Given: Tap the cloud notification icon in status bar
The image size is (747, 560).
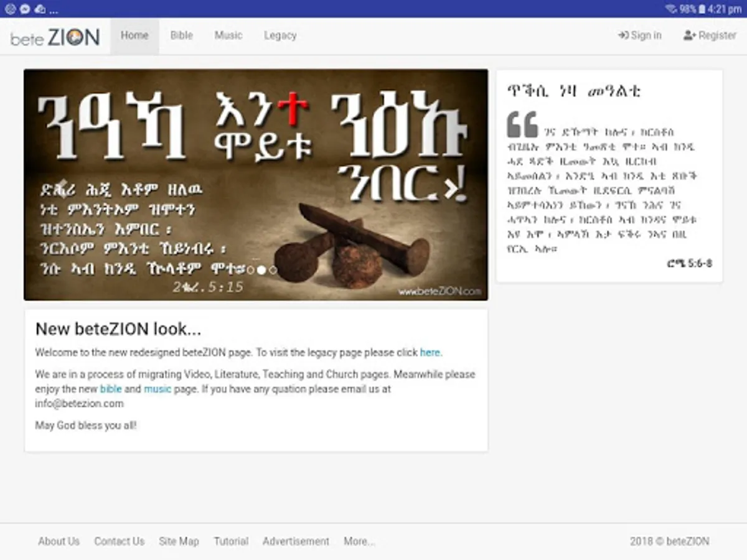Looking at the screenshot, I should 39,9.
